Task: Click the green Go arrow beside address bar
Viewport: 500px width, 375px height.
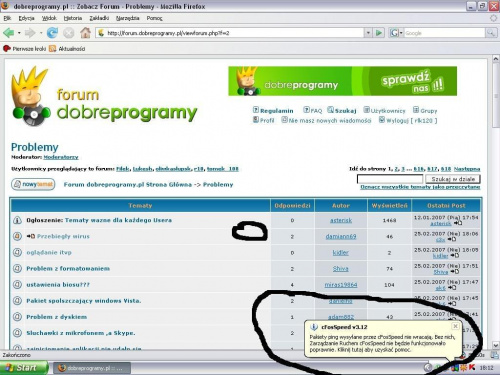Action: (x=379, y=33)
